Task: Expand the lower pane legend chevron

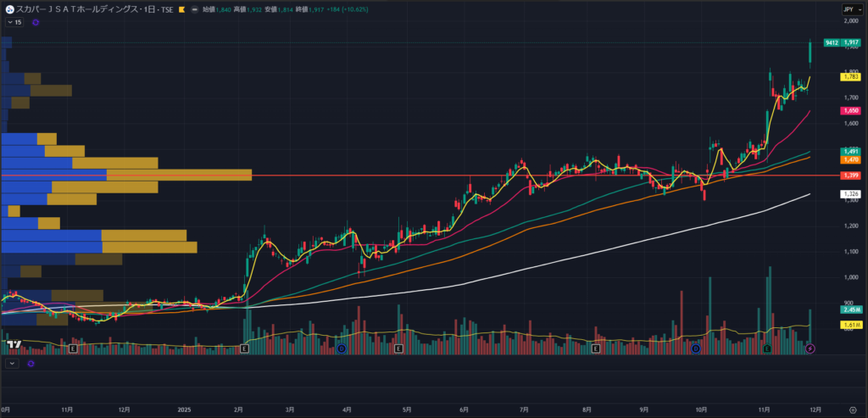Action: tap(11, 364)
